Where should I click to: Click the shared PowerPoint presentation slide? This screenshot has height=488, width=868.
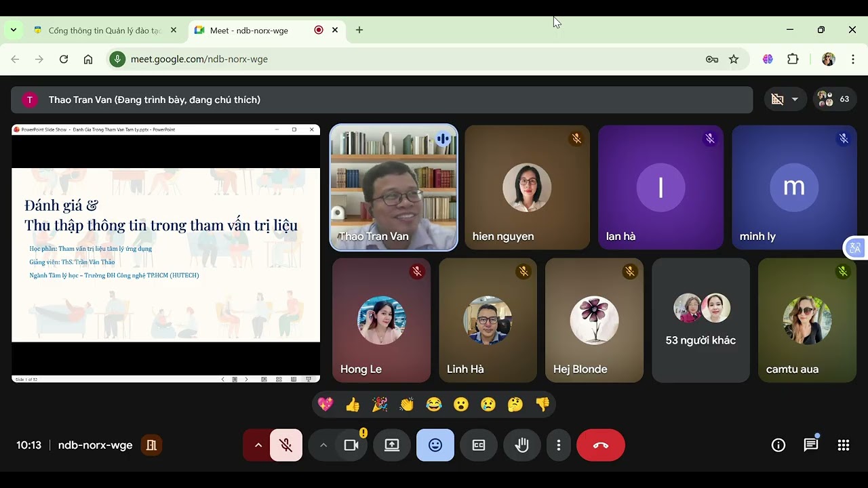[x=165, y=255]
